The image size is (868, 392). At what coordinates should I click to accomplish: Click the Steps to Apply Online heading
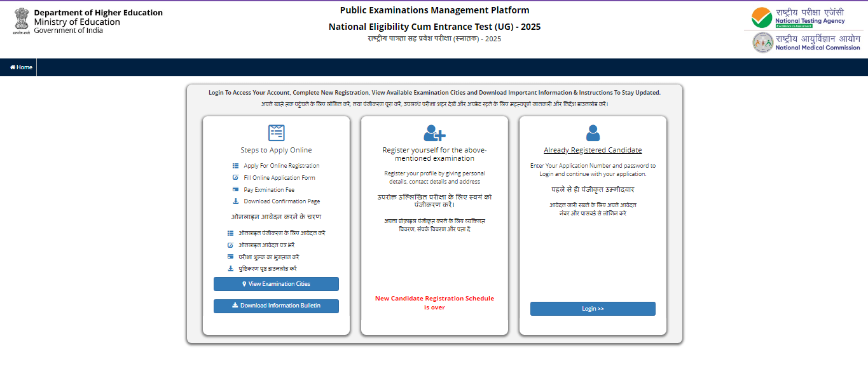[x=276, y=151]
